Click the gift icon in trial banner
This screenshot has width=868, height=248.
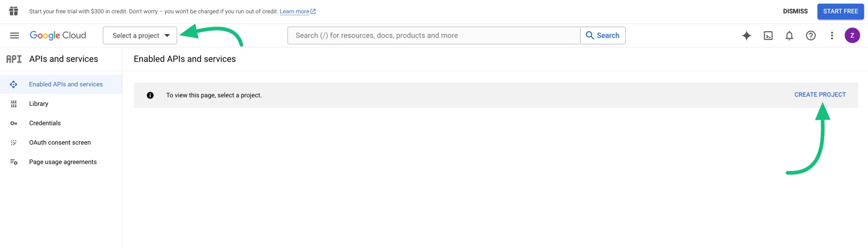(x=14, y=11)
